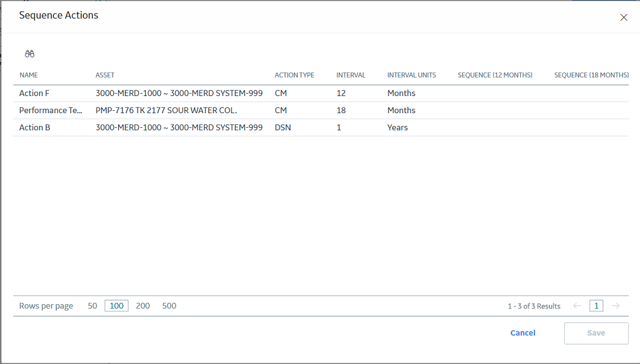Image resolution: width=640 pixels, height=364 pixels.
Task: Click the Years interval units cell
Action: pyautogui.click(x=398, y=128)
